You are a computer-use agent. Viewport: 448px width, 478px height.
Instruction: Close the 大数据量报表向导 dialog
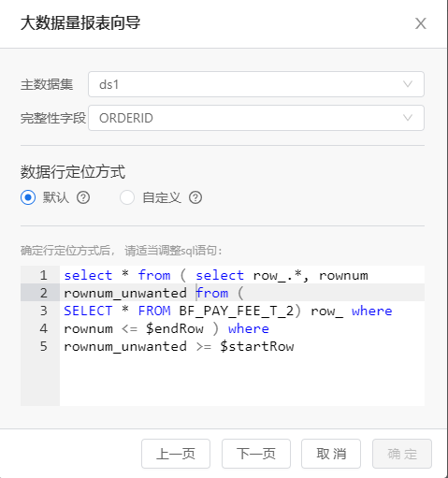(x=421, y=23)
